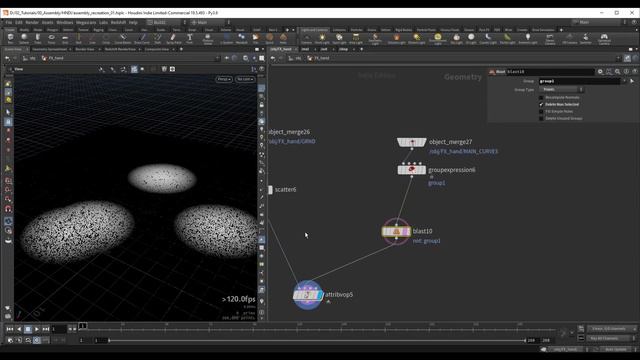Select the Sky Light shelf tool

pos(456,38)
